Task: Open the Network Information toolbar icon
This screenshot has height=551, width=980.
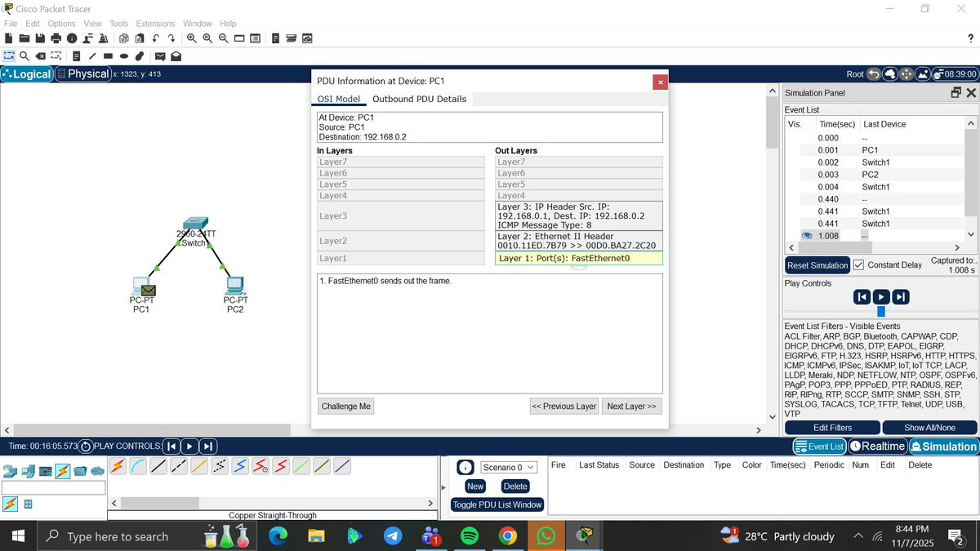Action: pos(72,38)
